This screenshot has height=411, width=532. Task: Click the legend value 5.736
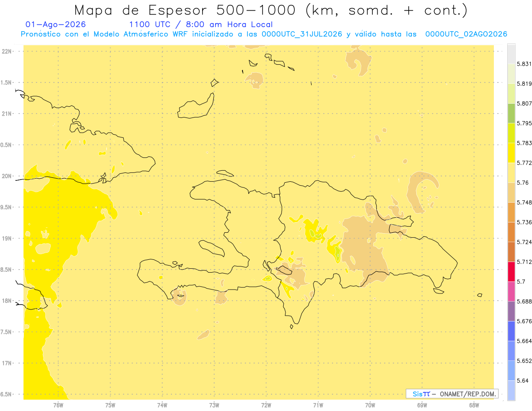pyautogui.click(x=524, y=222)
